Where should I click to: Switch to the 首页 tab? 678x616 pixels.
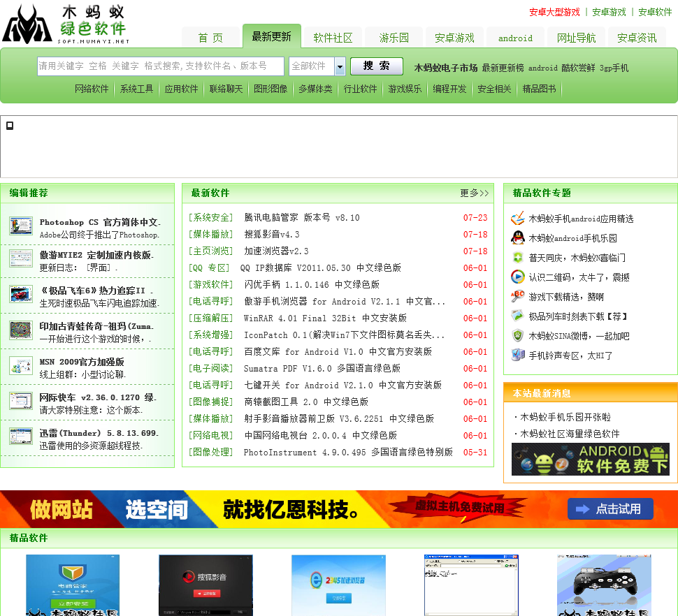point(210,38)
